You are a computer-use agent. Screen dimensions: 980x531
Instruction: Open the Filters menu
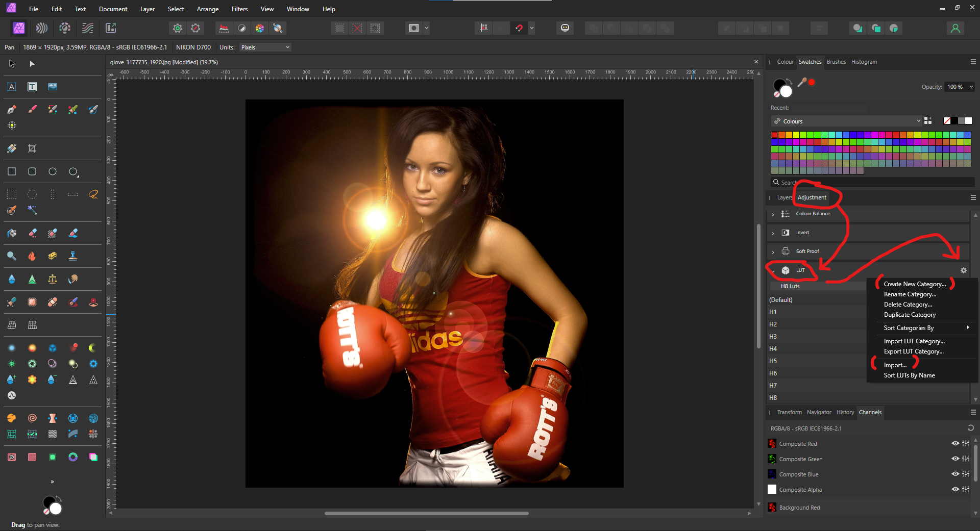(239, 9)
